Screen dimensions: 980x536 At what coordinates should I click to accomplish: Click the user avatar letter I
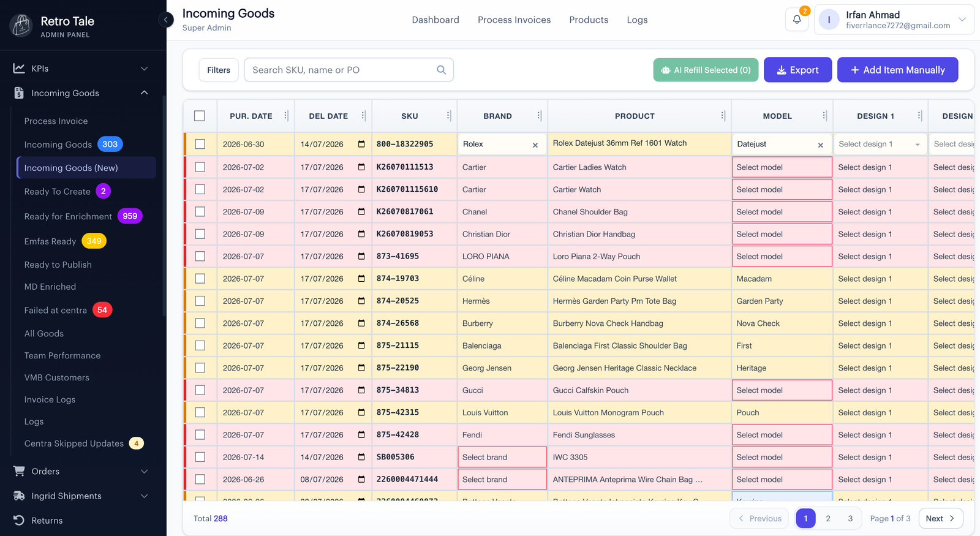pyautogui.click(x=829, y=20)
